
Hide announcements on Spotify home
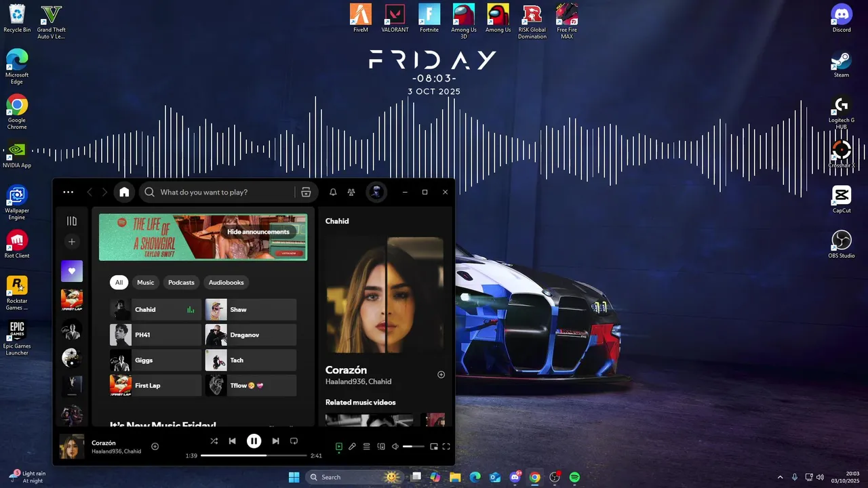[x=258, y=232]
